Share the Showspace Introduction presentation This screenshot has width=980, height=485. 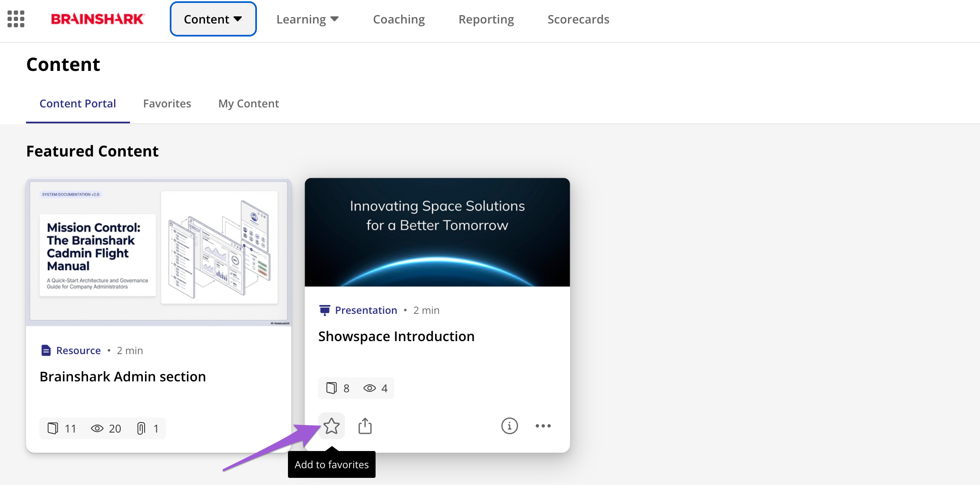coord(365,426)
